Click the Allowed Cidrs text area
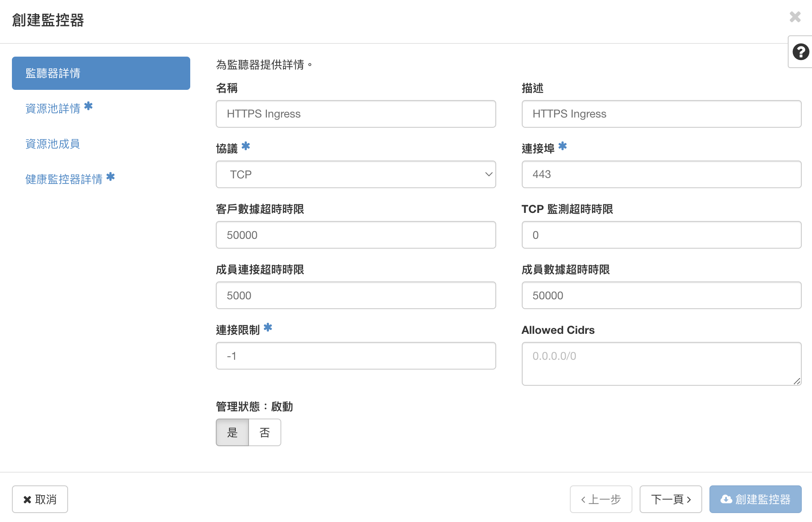Screen dimensions: 812x522 (x=661, y=364)
